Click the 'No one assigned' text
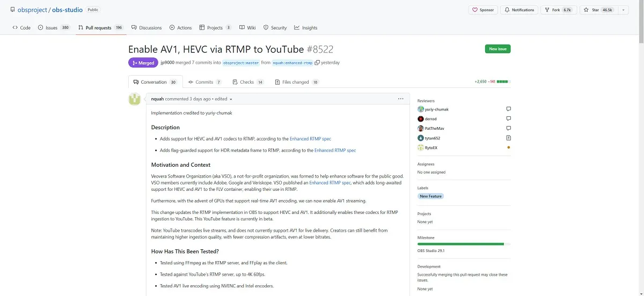 coord(431,173)
